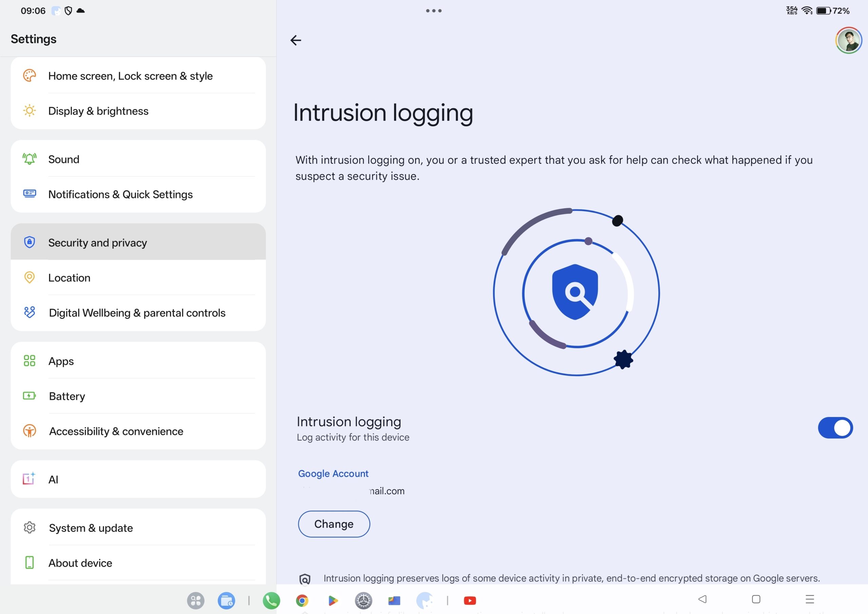Open Notifications & Quick Settings

click(x=120, y=194)
